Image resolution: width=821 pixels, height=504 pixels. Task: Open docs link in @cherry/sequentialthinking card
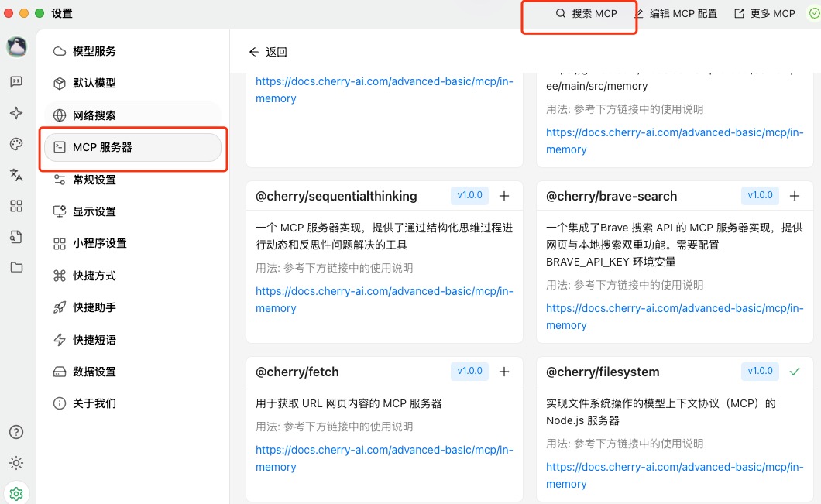click(x=384, y=300)
